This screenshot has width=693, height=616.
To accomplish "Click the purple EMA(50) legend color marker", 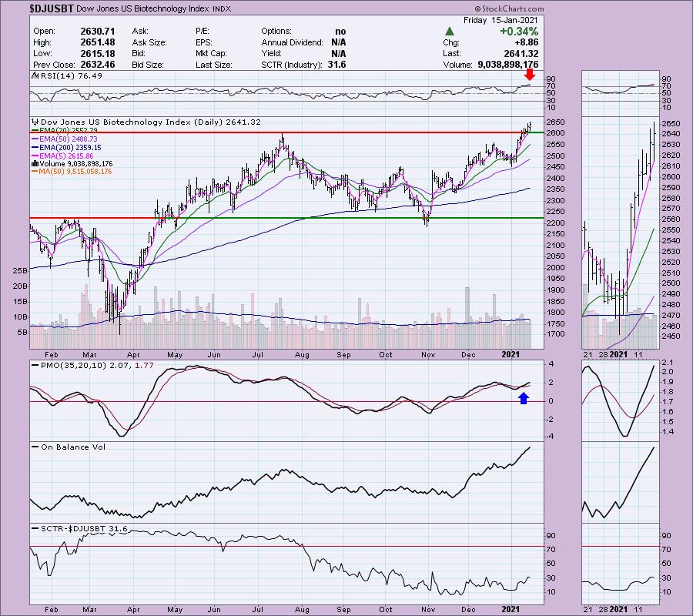I will (x=35, y=139).
